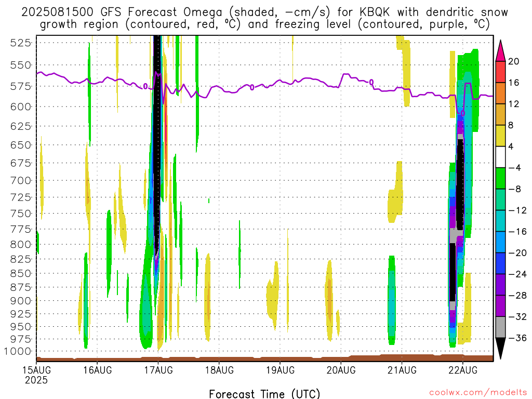Screen dimensions: 532x399
Task: Click the 21AUG time axis label
Action: pos(402,370)
